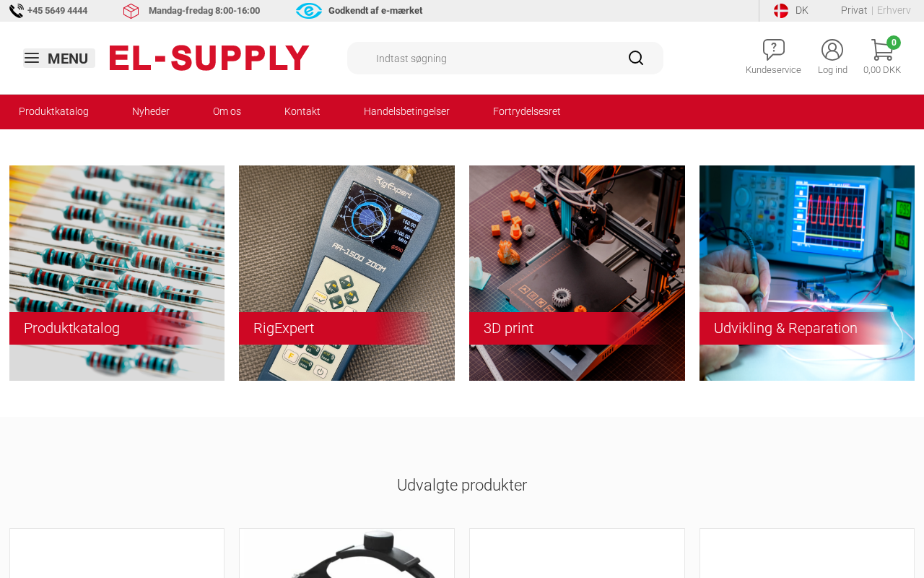Open the Fortrydelsesret link
Screen dimensions: 924x578
click(x=527, y=111)
